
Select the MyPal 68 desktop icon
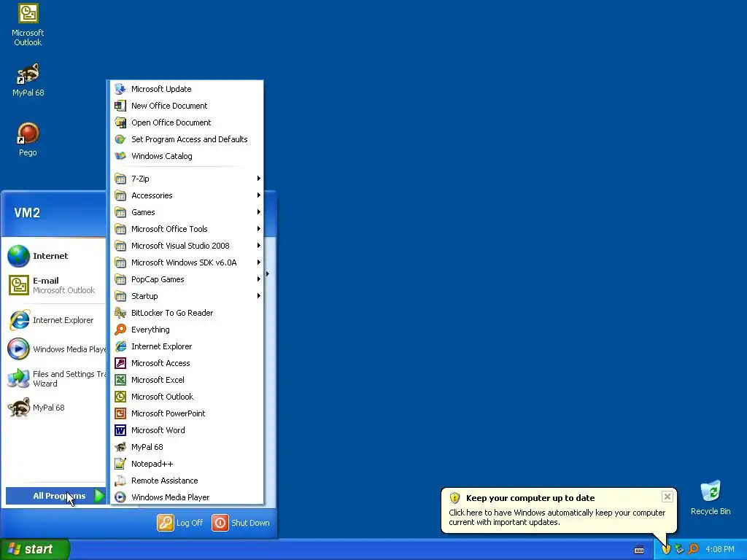pos(28,80)
